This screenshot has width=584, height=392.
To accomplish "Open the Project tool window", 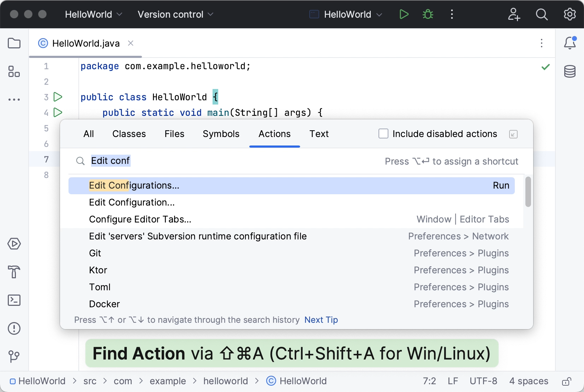I will point(14,43).
